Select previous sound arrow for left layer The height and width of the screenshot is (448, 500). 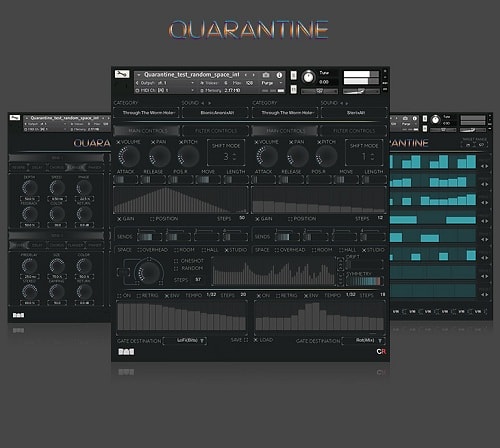click(203, 103)
